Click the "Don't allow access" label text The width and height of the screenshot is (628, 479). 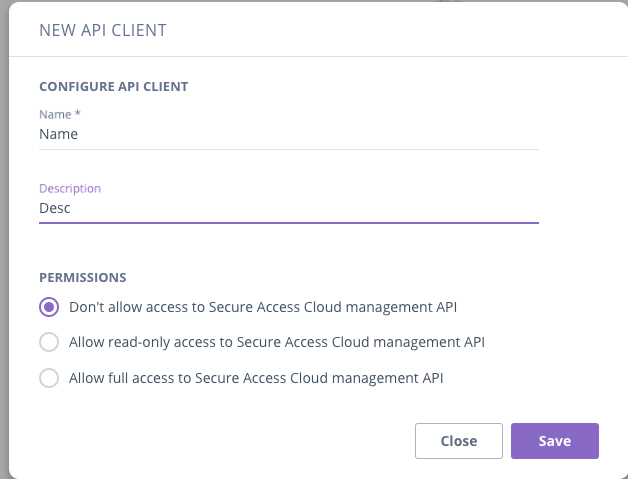pyautogui.click(x=263, y=307)
